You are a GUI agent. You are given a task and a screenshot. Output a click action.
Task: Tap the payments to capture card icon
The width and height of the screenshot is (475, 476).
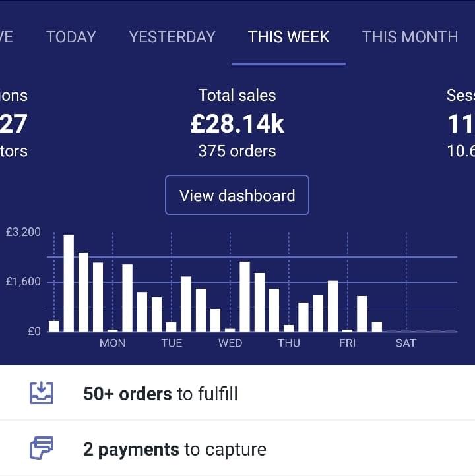[x=41, y=449]
